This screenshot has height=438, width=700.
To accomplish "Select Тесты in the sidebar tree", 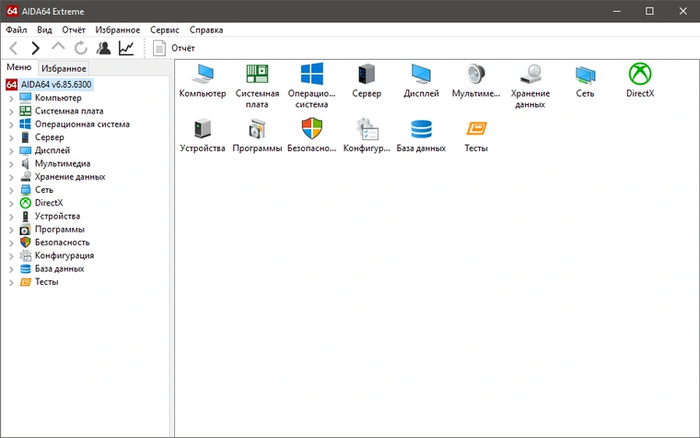I will click(47, 282).
